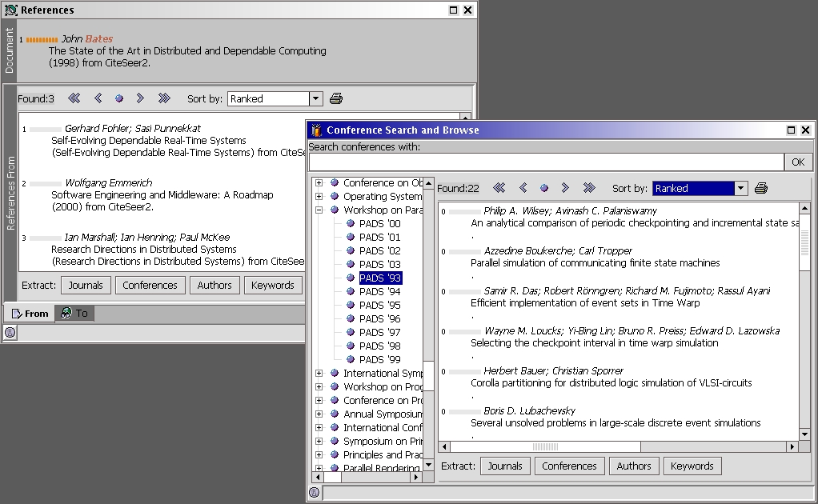Image resolution: width=818 pixels, height=504 pixels.
Task: Jump to first result in References window
Action: [x=74, y=98]
